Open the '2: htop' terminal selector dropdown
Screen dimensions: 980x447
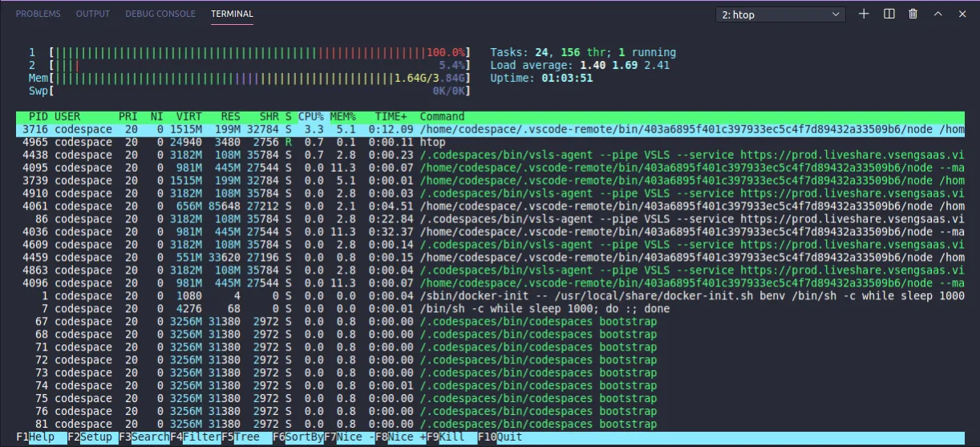click(x=780, y=14)
